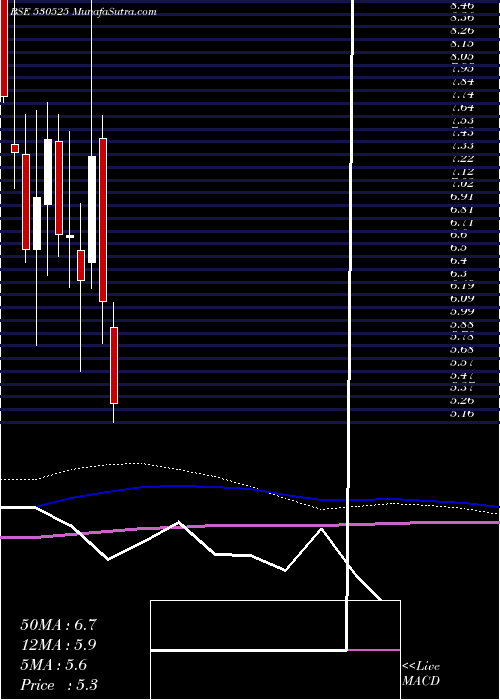Image resolution: width=500 pixels, height=700 pixels.
Task: Click the 5.68 price axis label
Action: pyautogui.click(x=462, y=349)
